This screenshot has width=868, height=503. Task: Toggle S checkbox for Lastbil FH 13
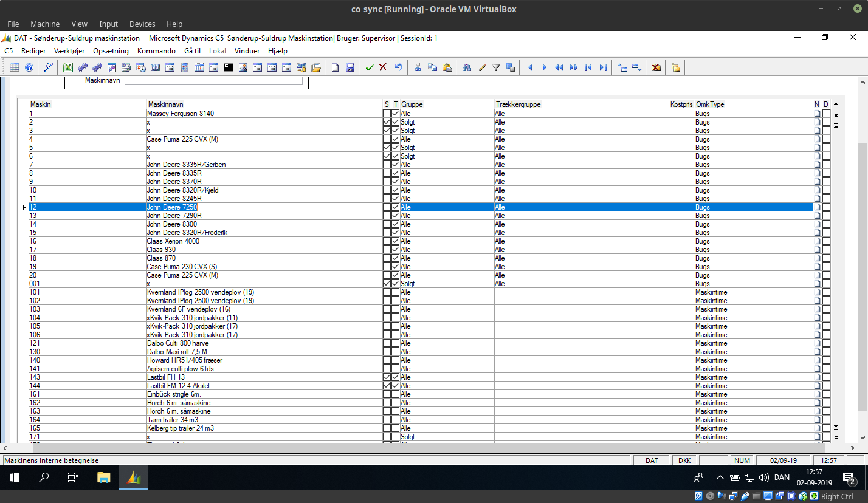pyautogui.click(x=387, y=377)
